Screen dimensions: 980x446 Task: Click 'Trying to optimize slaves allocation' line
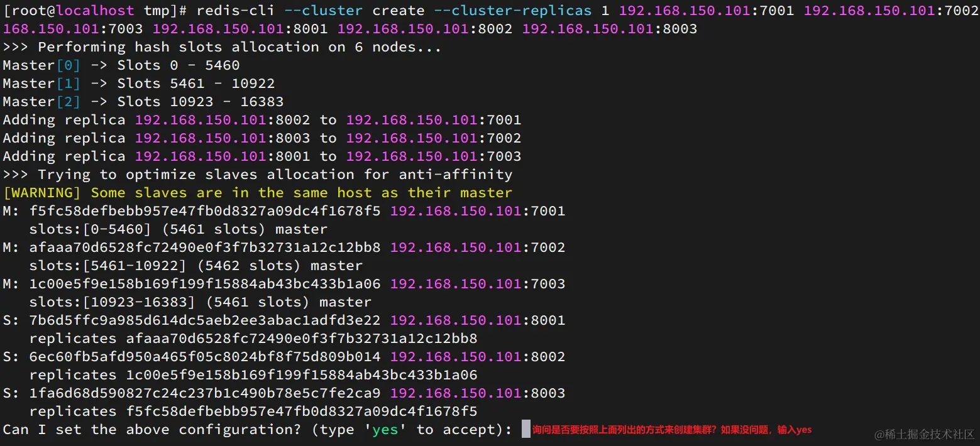click(x=258, y=175)
